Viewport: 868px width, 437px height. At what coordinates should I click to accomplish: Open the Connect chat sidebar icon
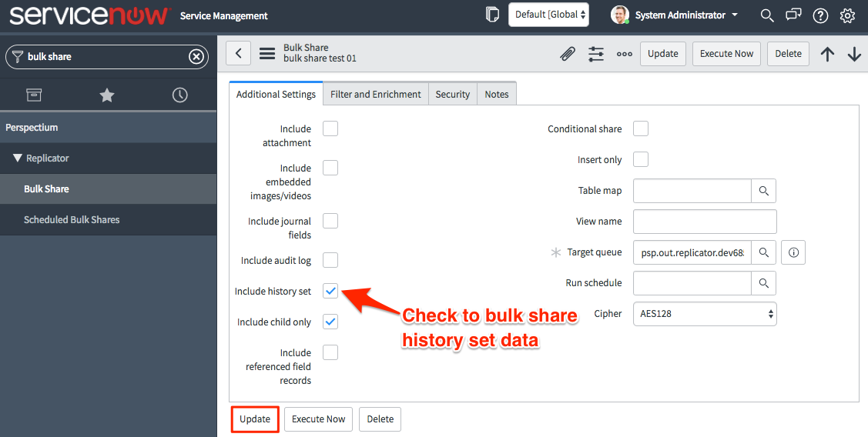pos(794,15)
